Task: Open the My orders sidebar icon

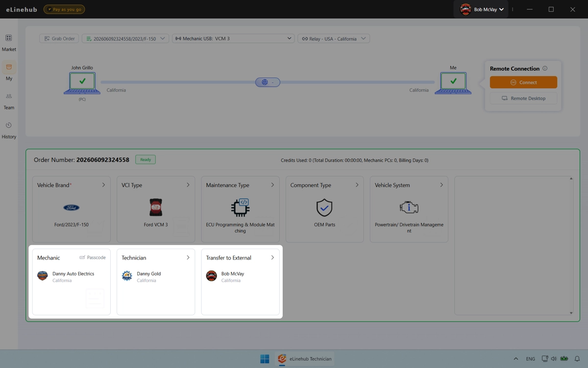Action: pos(9,67)
